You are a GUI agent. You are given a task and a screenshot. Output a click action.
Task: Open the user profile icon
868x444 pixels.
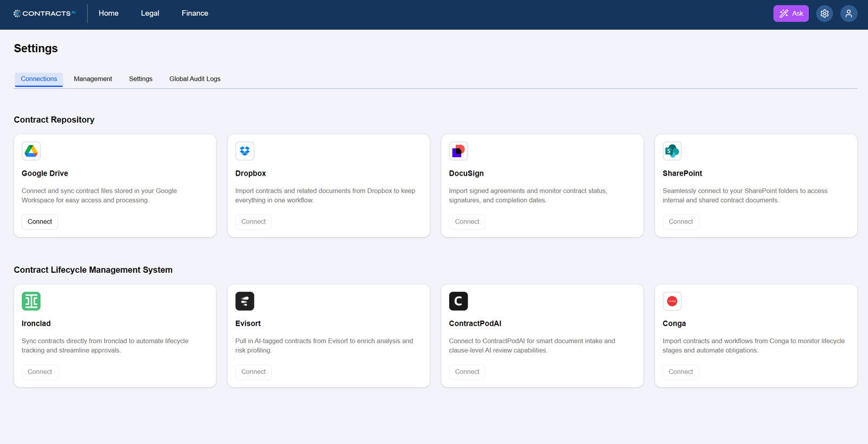coord(849,14)
